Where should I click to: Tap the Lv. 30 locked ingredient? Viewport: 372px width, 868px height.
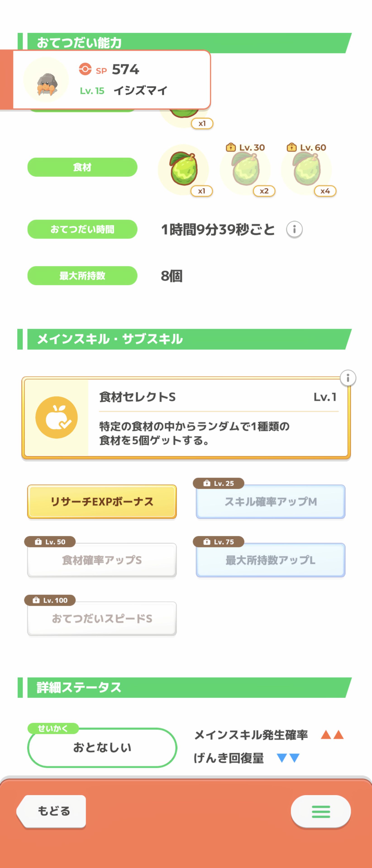click(x=245, y=169)
